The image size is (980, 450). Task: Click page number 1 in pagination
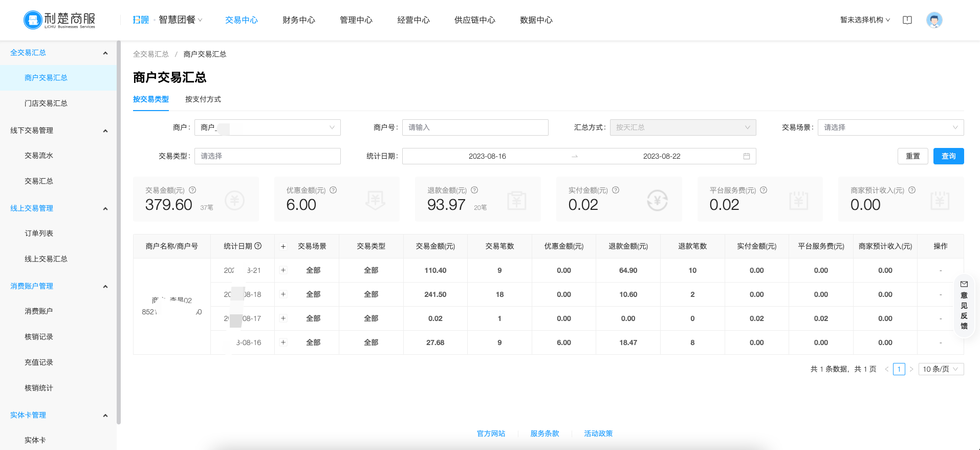tap(899, 369)
